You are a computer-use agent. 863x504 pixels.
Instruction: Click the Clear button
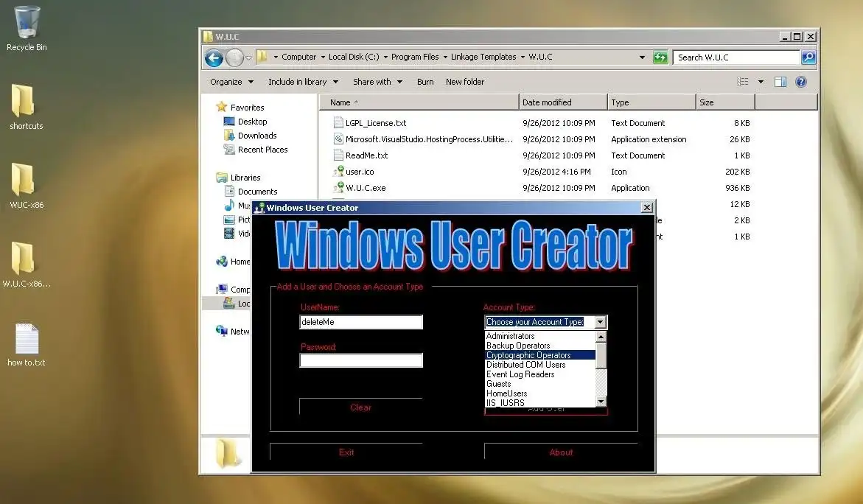360,407
